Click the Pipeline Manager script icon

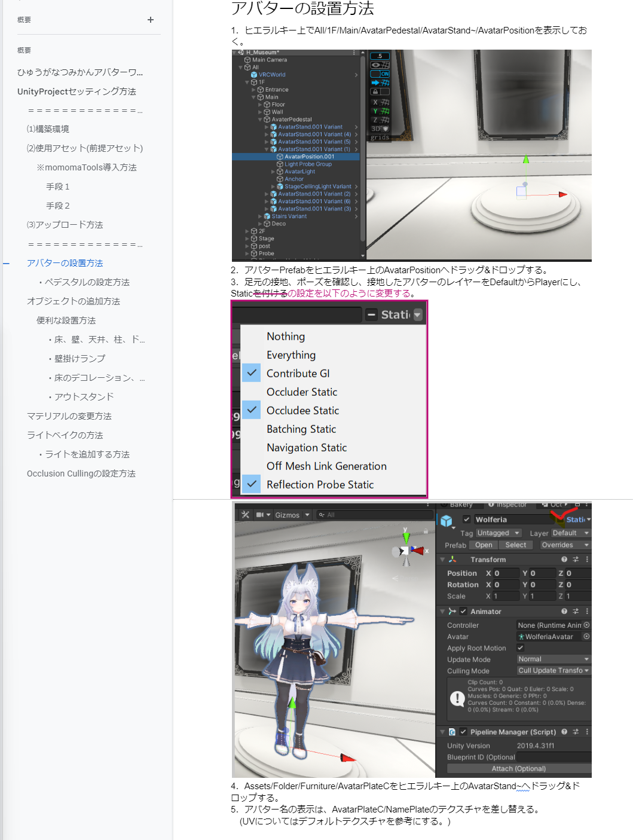pos(452,732)
